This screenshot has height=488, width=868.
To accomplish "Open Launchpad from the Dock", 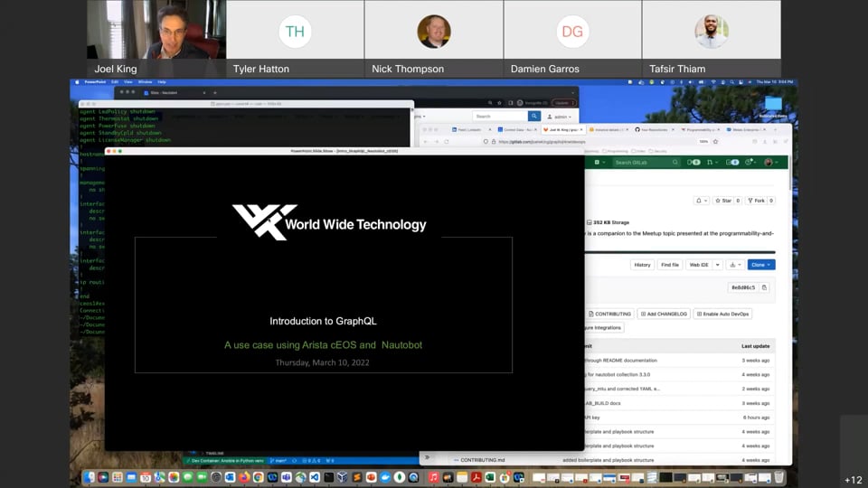I will pyautogui.click(x=118, y=477).
